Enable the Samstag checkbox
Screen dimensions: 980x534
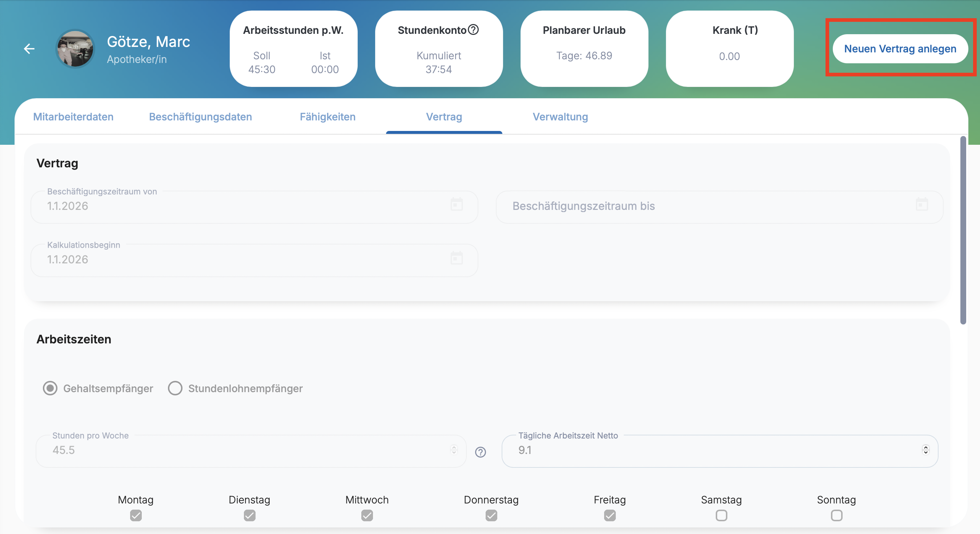click(721, 515)
